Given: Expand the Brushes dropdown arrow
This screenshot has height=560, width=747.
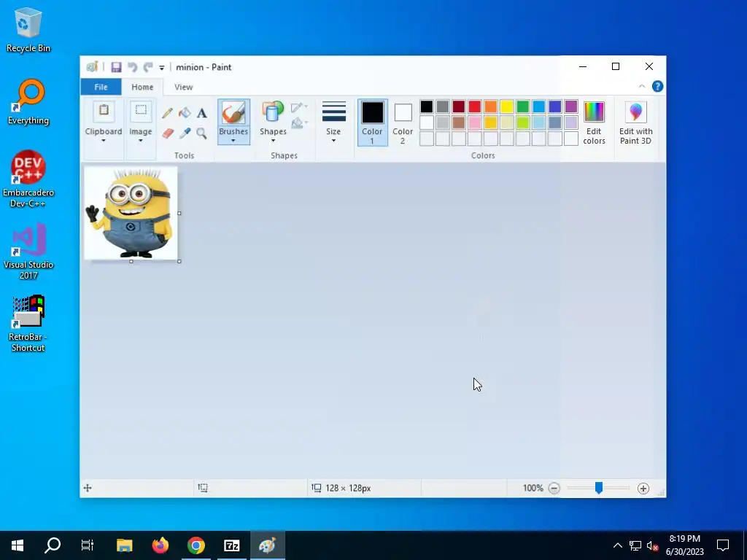Looking at the screenshot, I should [233, 141].
